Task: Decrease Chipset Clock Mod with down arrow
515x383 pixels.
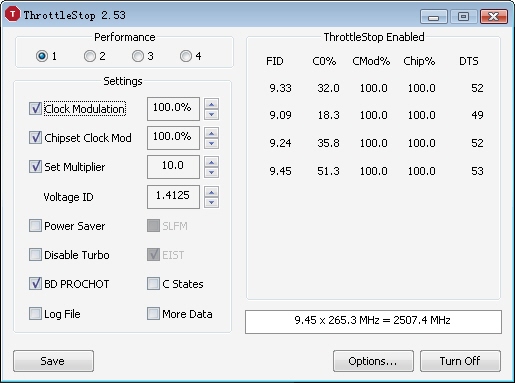Action: [x=211, y=143]
